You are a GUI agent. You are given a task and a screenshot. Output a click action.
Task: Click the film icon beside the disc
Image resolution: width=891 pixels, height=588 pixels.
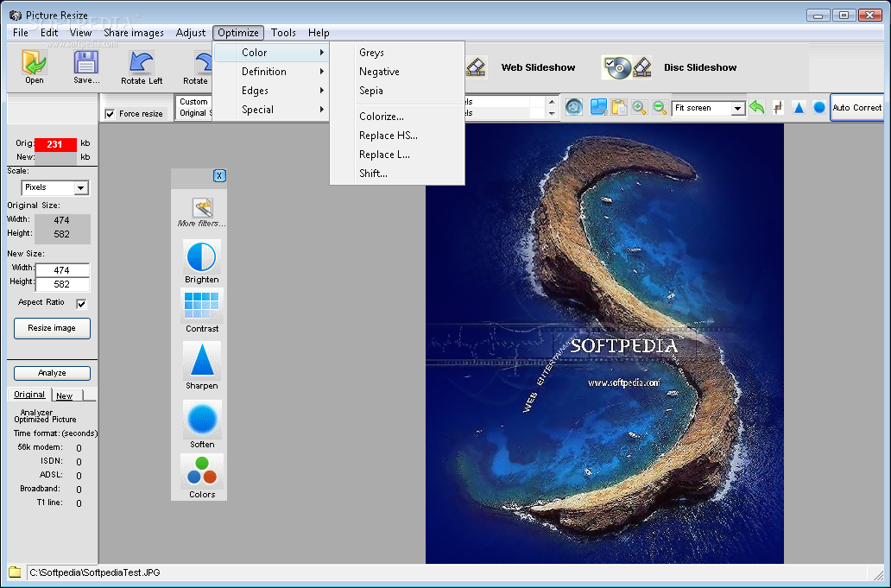tap(642, 67)
